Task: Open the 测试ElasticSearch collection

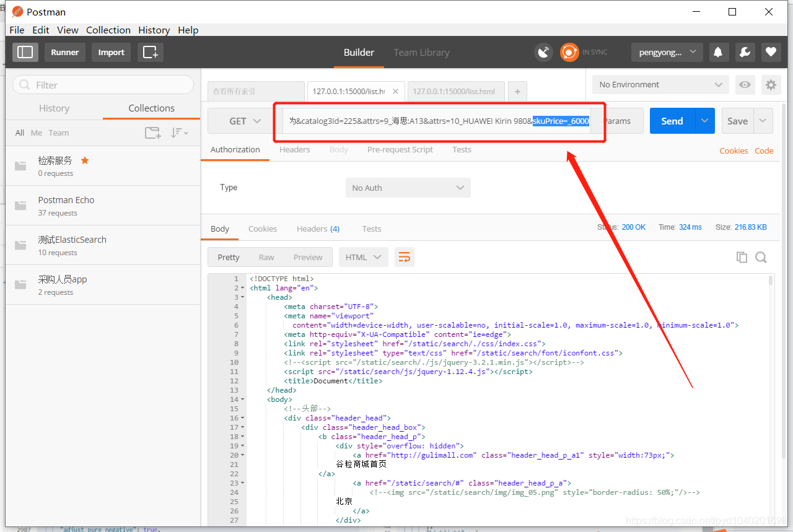Action: click(x=103, y=245)
